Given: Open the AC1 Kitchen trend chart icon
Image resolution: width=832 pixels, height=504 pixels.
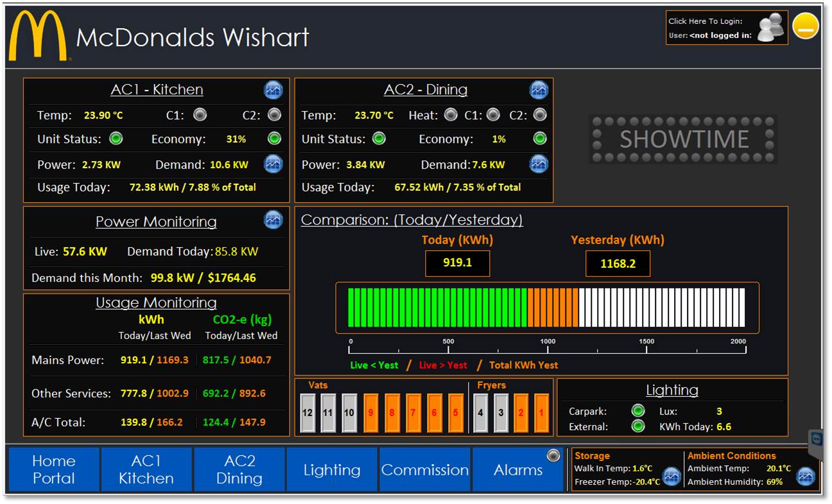Looking at the screenshot, I should [273, 90].
